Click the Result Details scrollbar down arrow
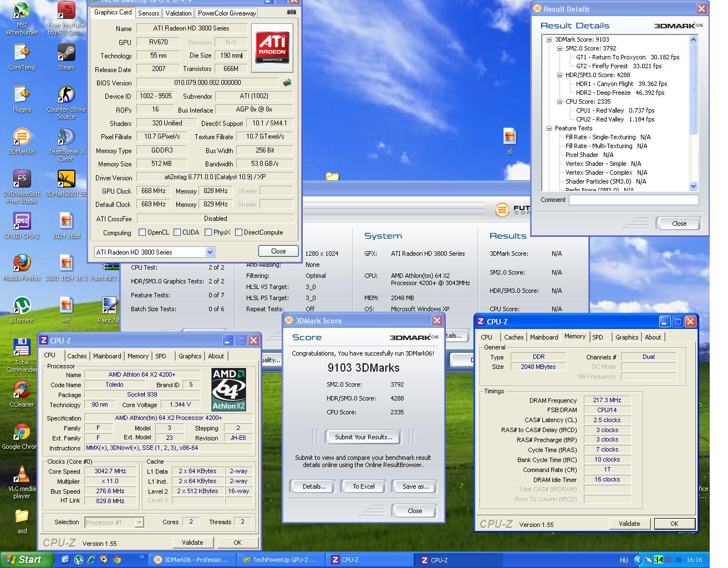The width and height of the screenshot is (728, 568). coord(693,186)
